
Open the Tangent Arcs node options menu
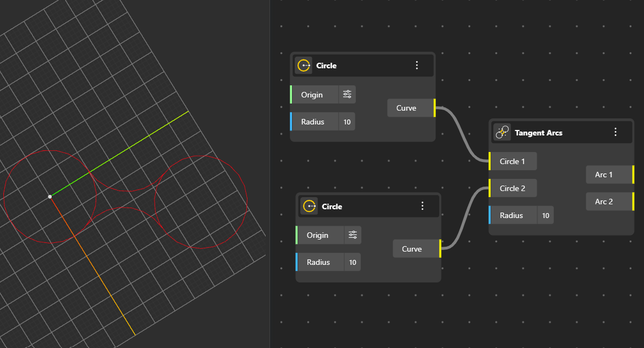pyautogui.click(x=615, y=132)
